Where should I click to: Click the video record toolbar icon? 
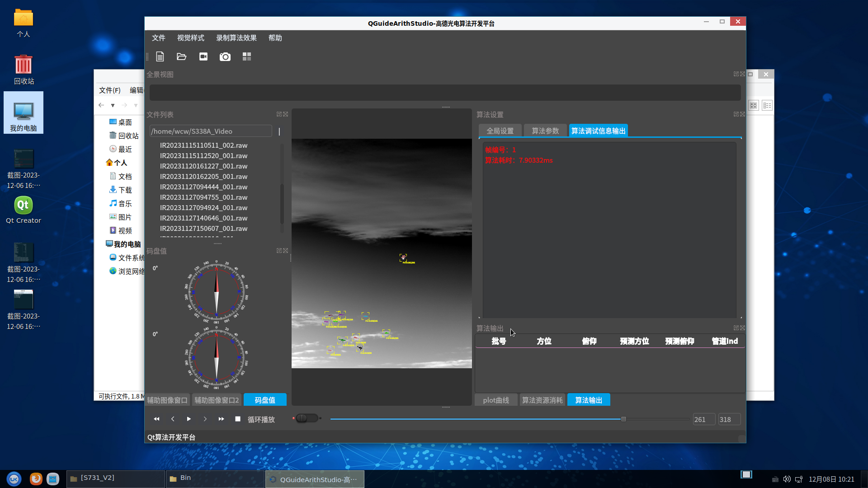203,56
